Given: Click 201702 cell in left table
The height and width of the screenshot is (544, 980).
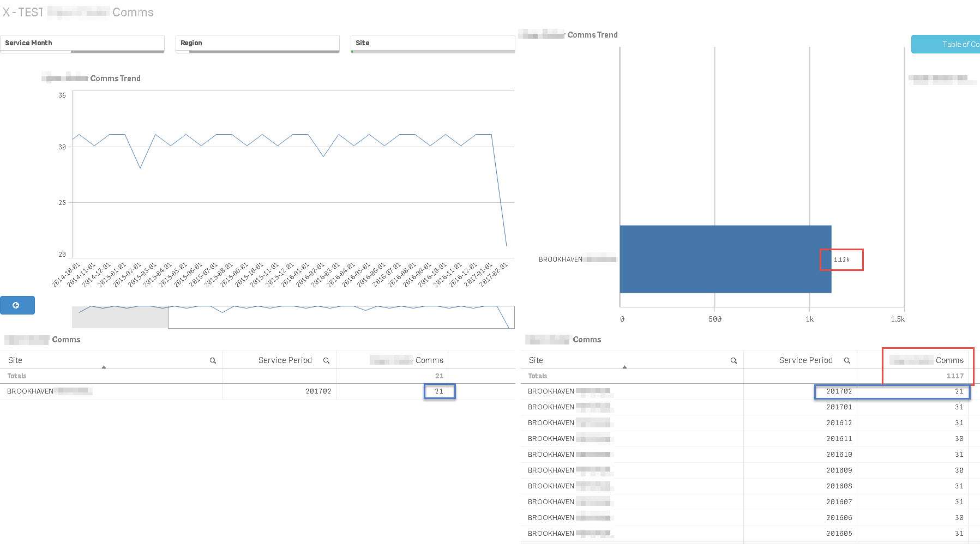Looking at the screenshot, I should click(318, 391).
